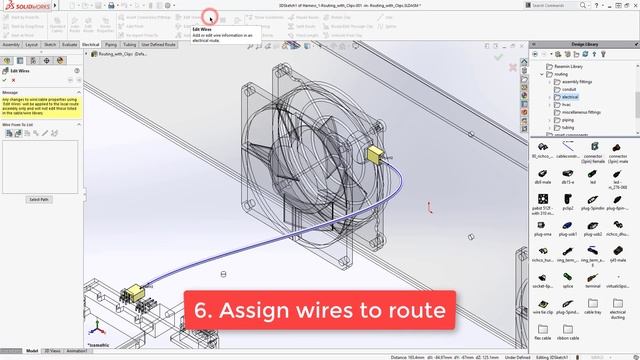This screenshot has width=640, height=360.
Task: Open the PropertyManager tab
Action: pyautogui.click(x=20, y=60)
